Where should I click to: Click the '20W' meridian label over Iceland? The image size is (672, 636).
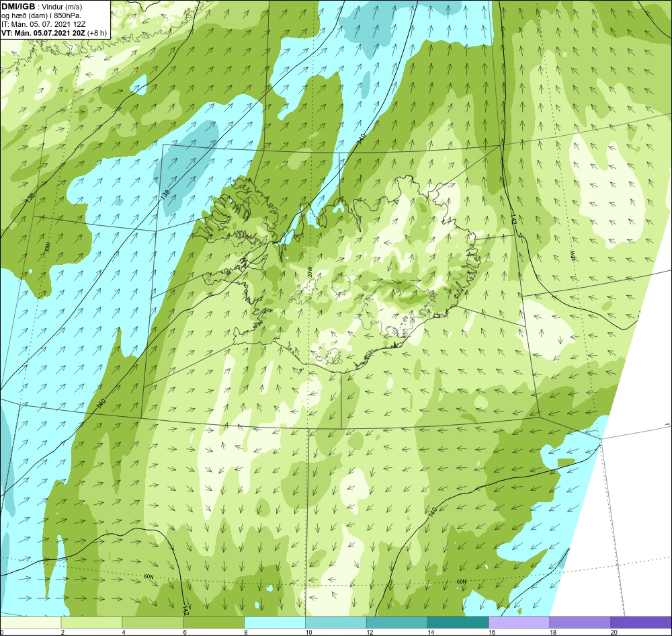coord(309,272)
